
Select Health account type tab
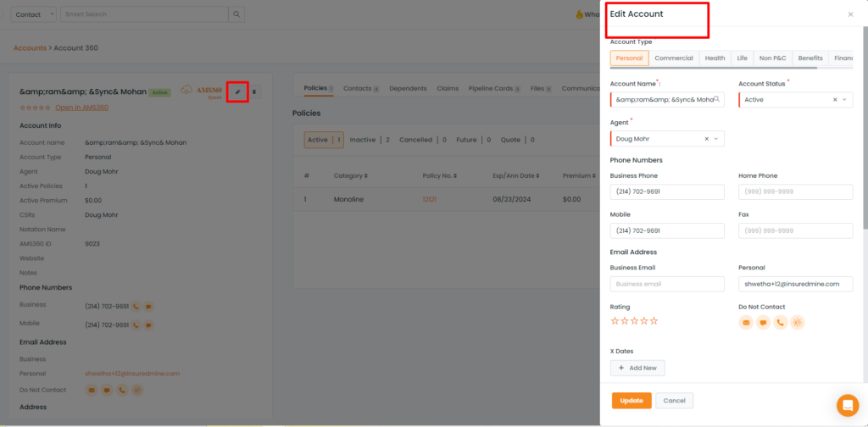[715, 58]
